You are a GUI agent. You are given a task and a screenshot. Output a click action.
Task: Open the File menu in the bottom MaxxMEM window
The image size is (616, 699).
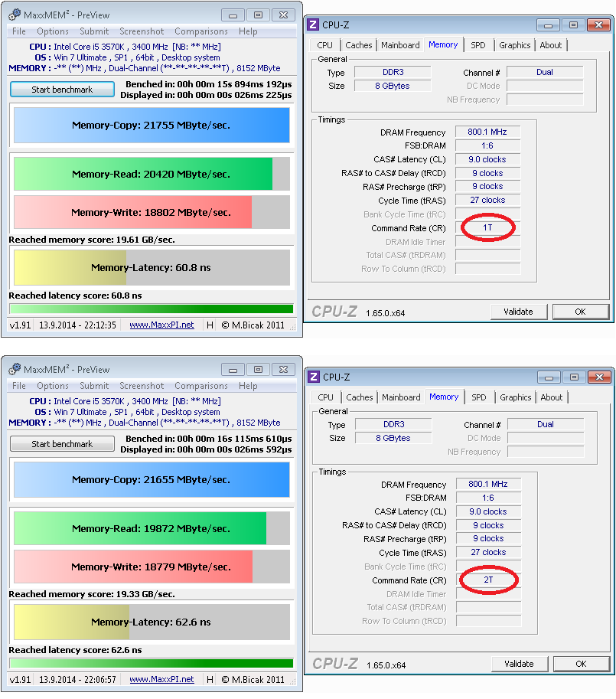(x=18, y=386)
